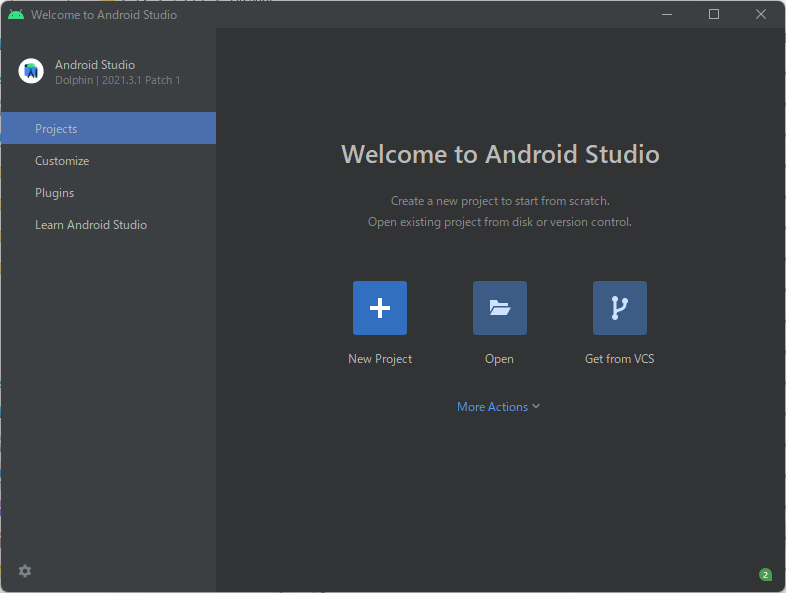Minimize the Welcome window

(667, 14)
